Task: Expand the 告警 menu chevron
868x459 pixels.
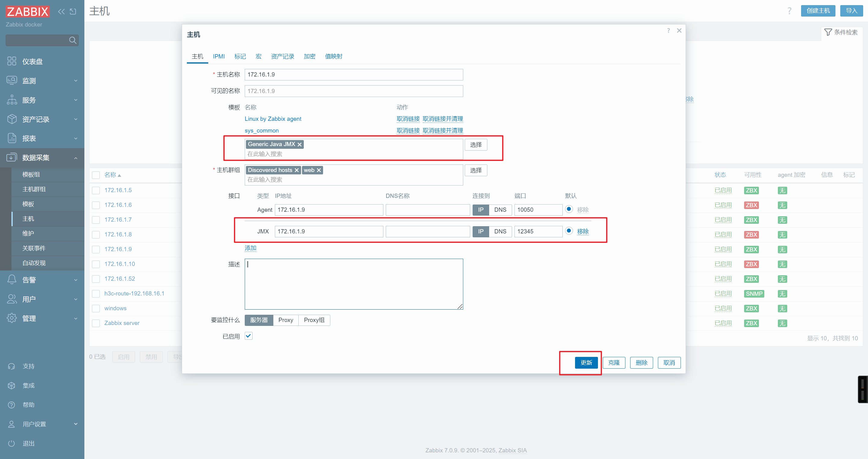Action: coord(75,279)
